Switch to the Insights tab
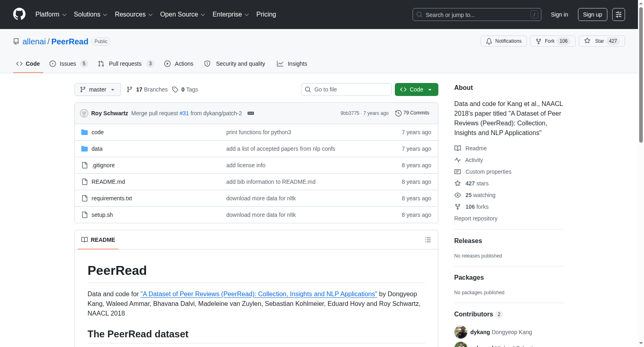This screenshot has width=644, height=347. point(292,64)
